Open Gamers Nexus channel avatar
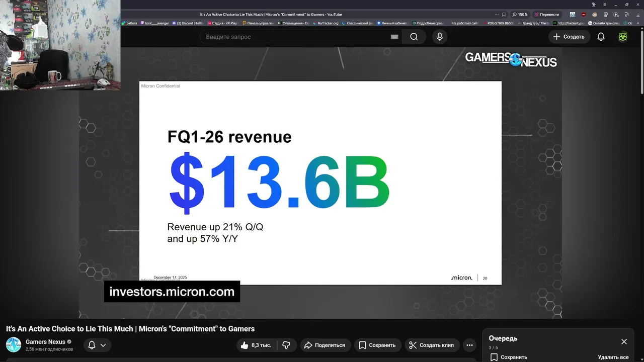Image resolution: width=644 pixels, height=362 pixels. click(14, 345)
